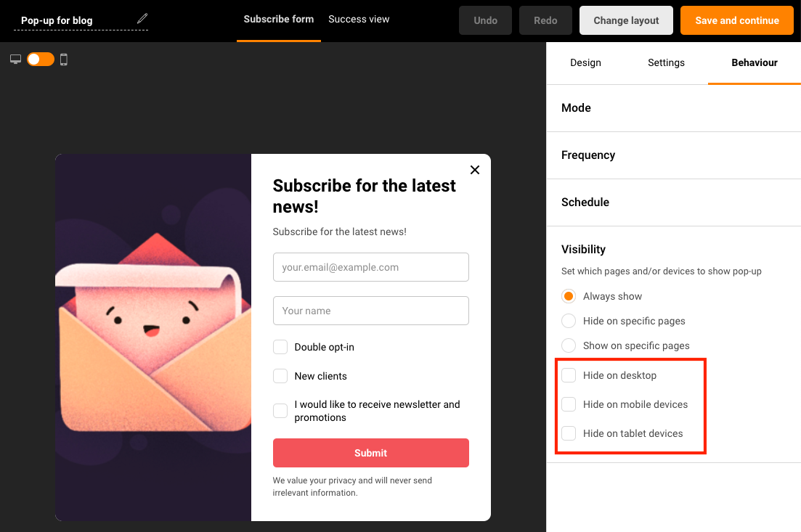
Task: Choose Show on specific pages option
Action: click(569, 345)
